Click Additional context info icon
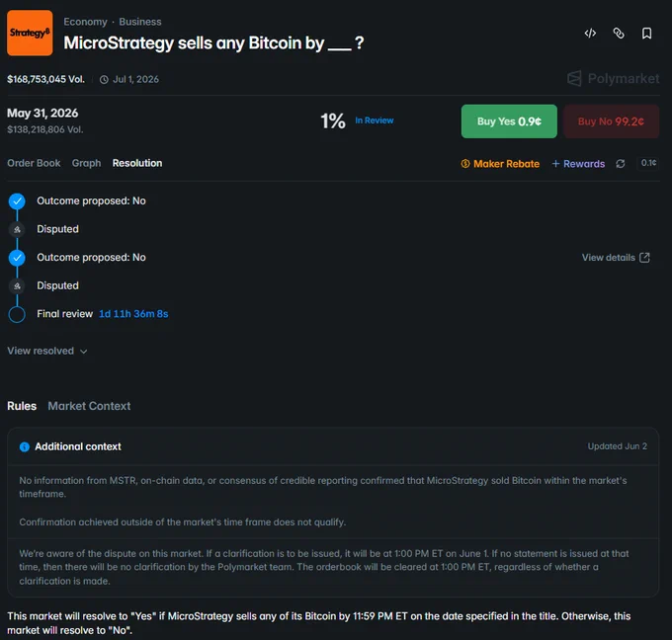672x640 pixels. pos(25,446)
